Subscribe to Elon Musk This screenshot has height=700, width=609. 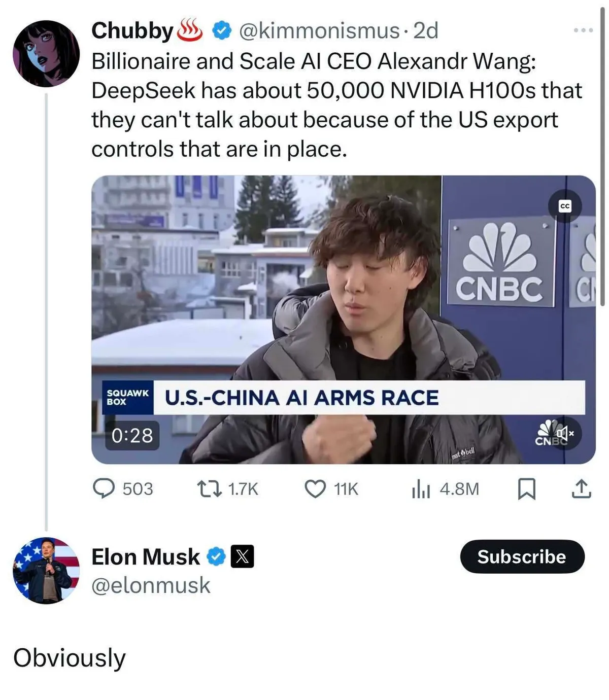[x=522, y=556]
